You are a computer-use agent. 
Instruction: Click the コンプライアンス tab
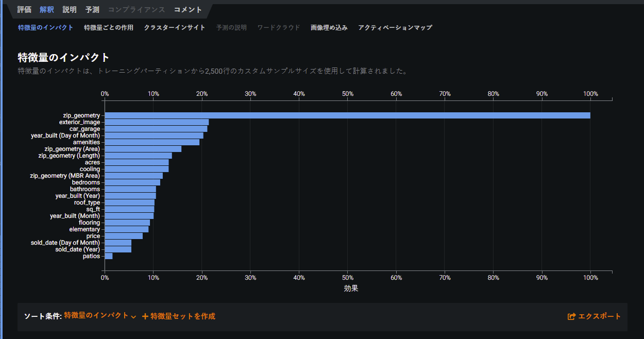pyautogui.click(x=137, y=10)
